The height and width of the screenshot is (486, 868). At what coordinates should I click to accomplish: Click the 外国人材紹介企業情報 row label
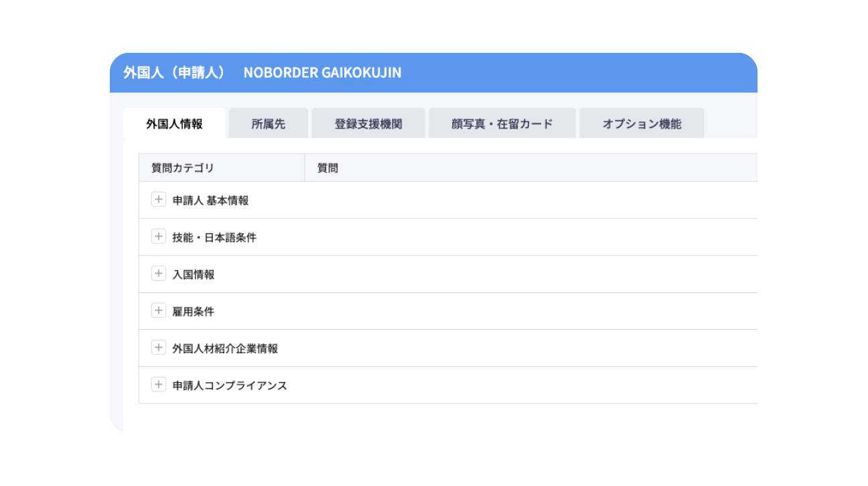coord(225,349)
